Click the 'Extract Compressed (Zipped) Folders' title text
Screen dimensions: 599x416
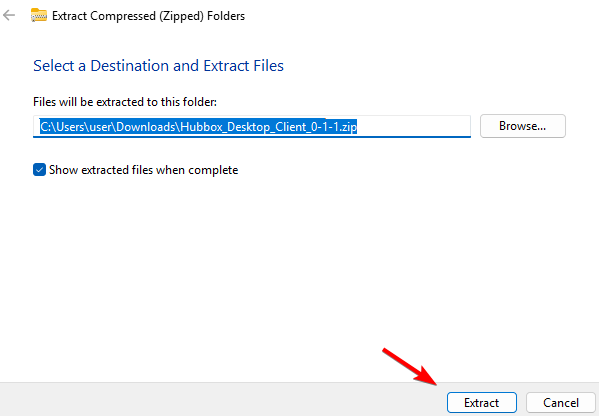148,16
